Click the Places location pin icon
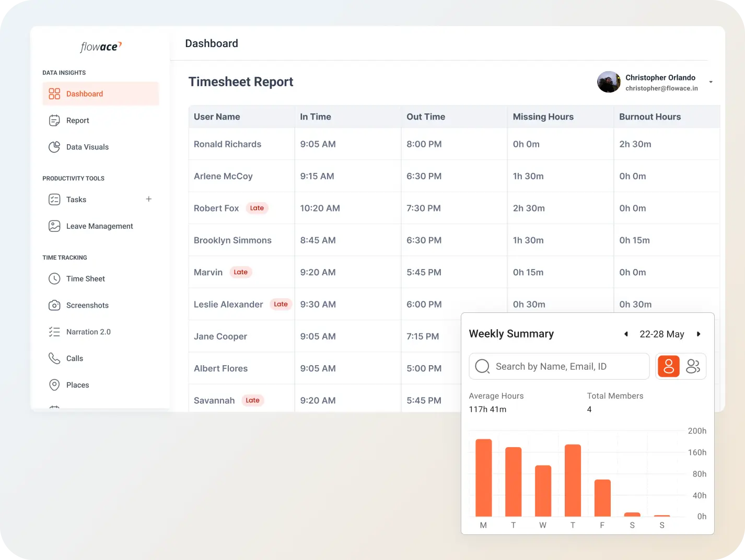 click(x=54, y=385)
